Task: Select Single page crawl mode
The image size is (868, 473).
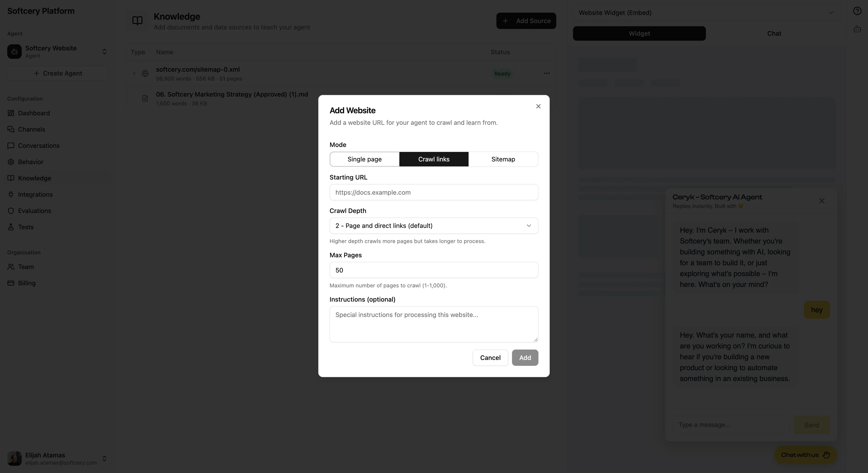Action: point(364,159)
